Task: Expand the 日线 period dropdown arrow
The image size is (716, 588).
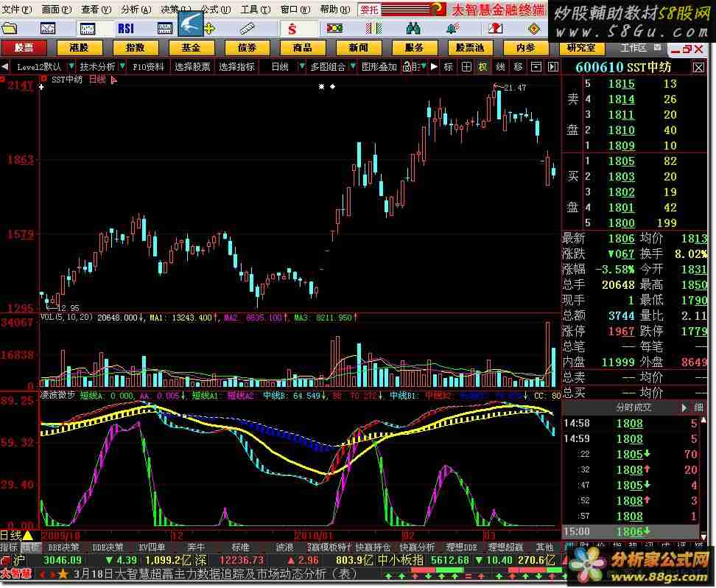Action: pyautogui.click(x=301, y=67)
